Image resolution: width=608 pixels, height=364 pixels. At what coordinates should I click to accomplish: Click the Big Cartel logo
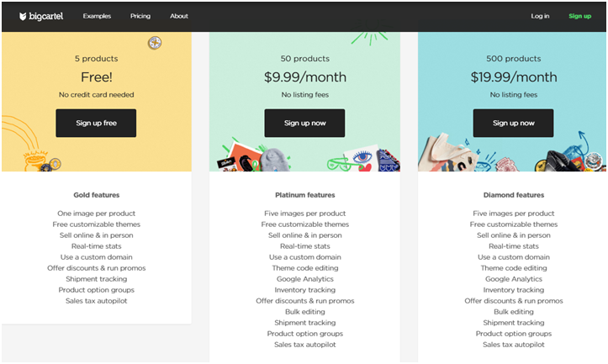pos(40,16)
